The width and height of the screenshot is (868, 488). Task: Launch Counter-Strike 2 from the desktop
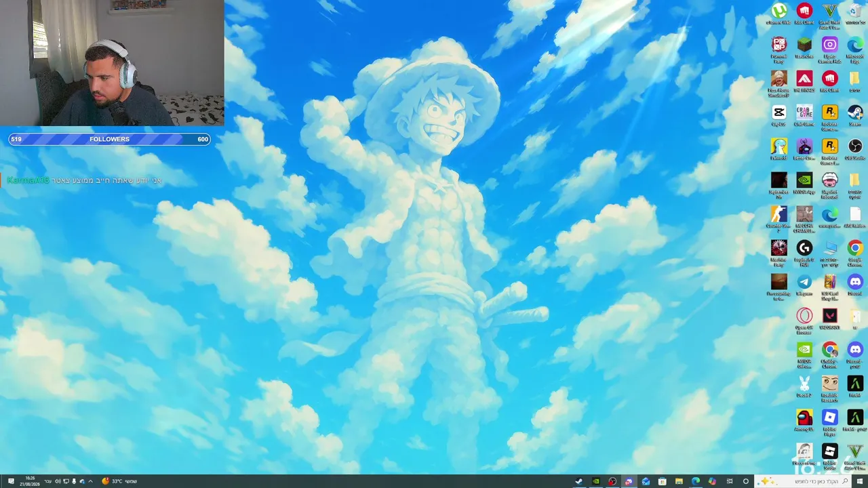coord(778,218)
